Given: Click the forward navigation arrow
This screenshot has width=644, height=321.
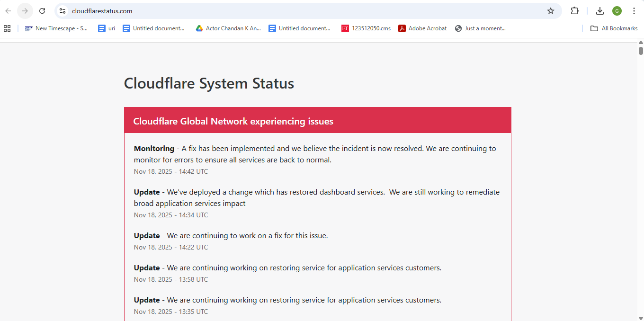Looking at the screenshot, I should 25,10.
